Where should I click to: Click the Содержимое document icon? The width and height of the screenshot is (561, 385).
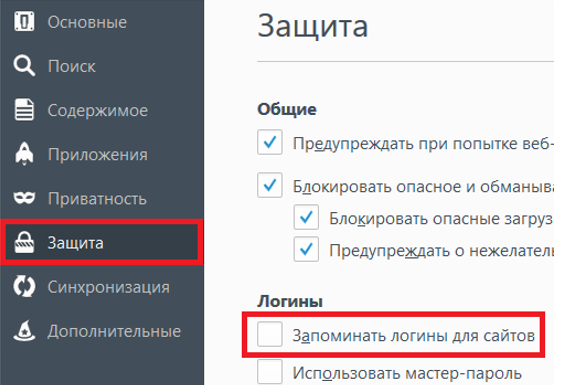pos(24,109)
